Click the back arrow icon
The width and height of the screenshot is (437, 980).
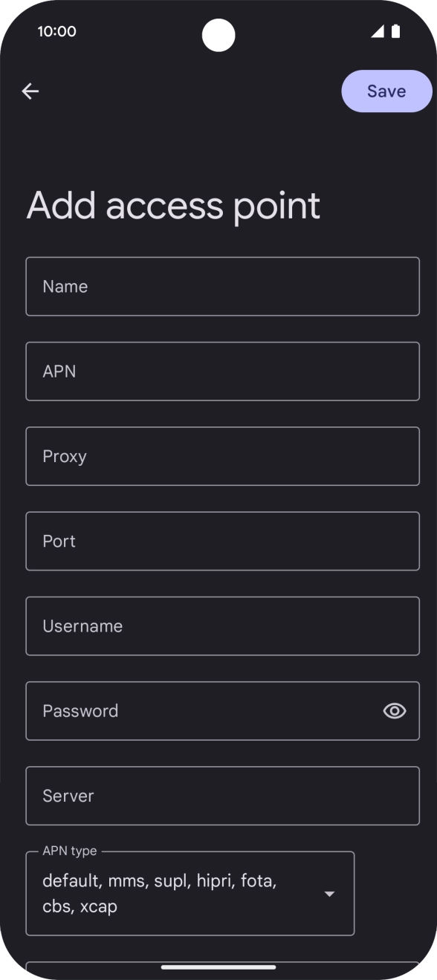point(30,91)
